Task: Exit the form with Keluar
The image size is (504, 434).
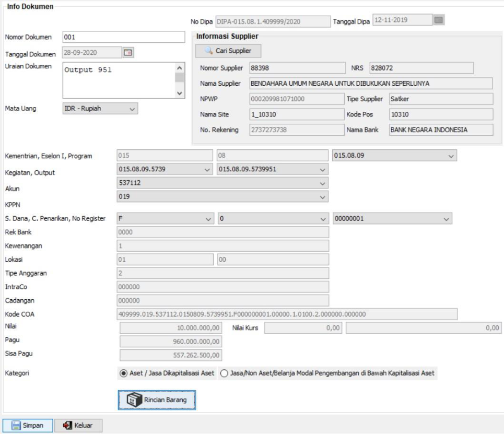Action: tap(78, 425)
